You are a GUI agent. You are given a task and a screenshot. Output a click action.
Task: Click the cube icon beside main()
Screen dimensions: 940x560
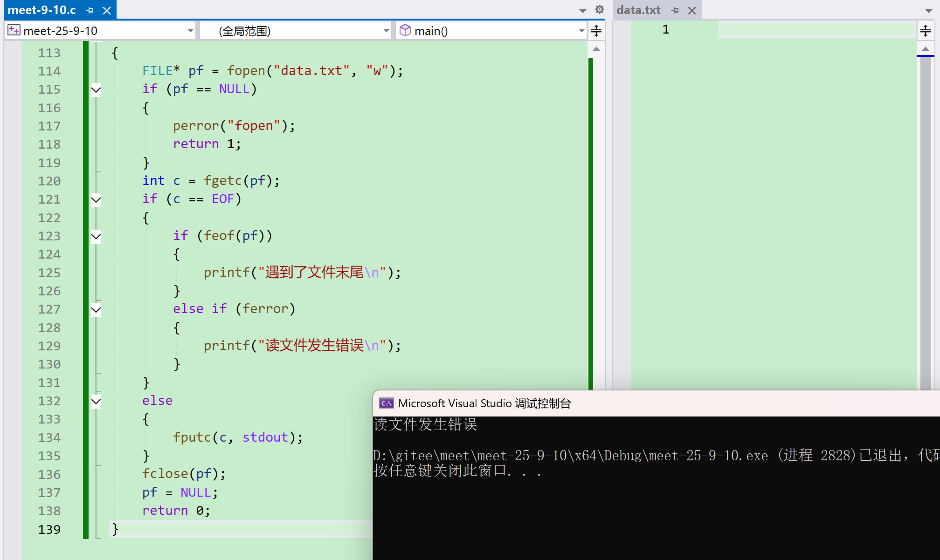tap(405, 30)
